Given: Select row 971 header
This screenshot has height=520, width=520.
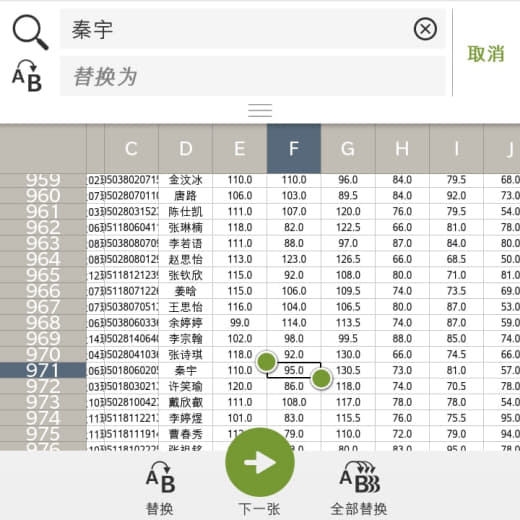Looking at the screenshot, I should pyautogui.click(x=43, y=370).
